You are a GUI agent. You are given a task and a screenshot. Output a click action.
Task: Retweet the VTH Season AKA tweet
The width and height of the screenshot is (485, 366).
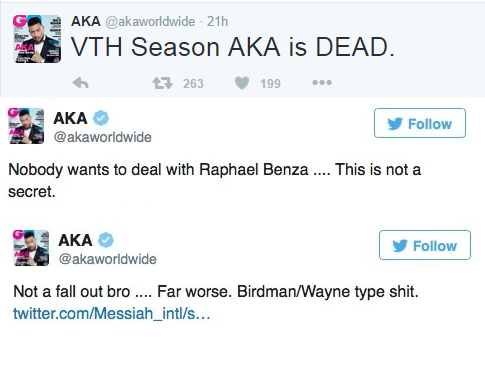(162, 83)
